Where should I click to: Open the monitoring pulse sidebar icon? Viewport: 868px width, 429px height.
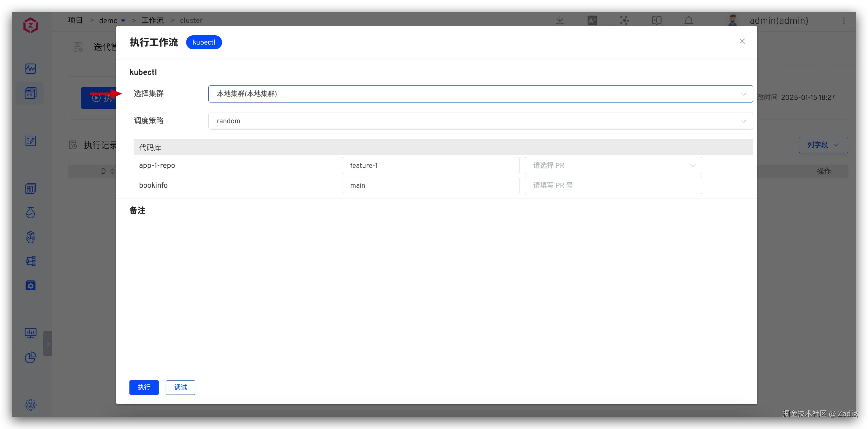click(x=30, y=69)
